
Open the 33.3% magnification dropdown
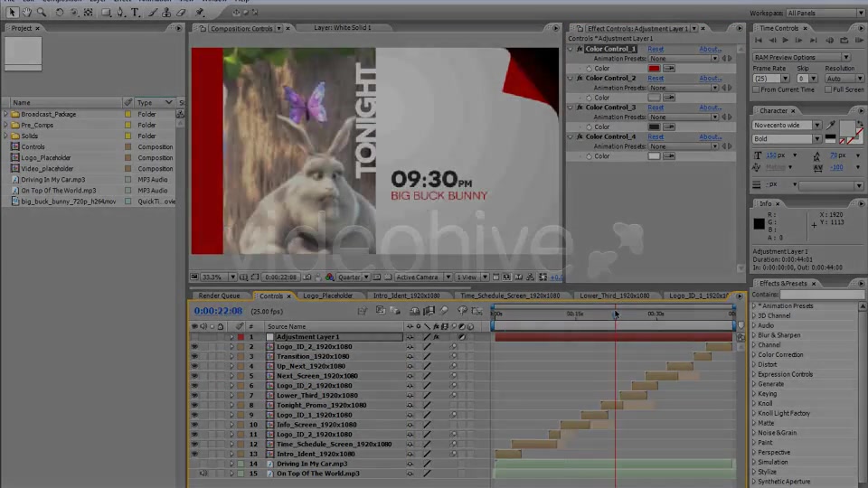[218, 277]
